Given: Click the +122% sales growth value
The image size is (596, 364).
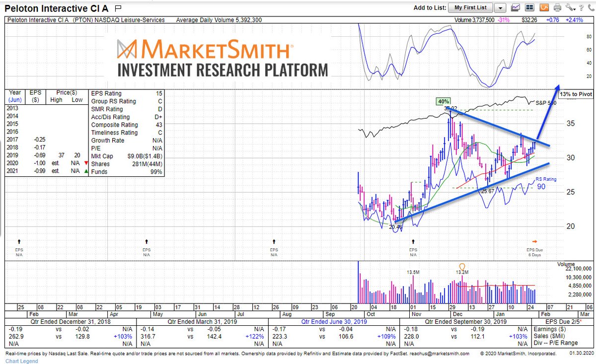Looking at the screenshot, I should 255,336.
